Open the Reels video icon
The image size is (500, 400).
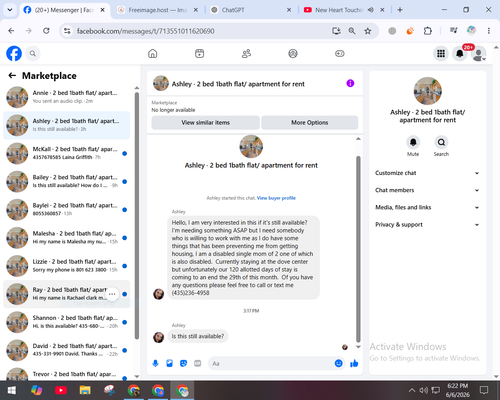coord(199,53)
